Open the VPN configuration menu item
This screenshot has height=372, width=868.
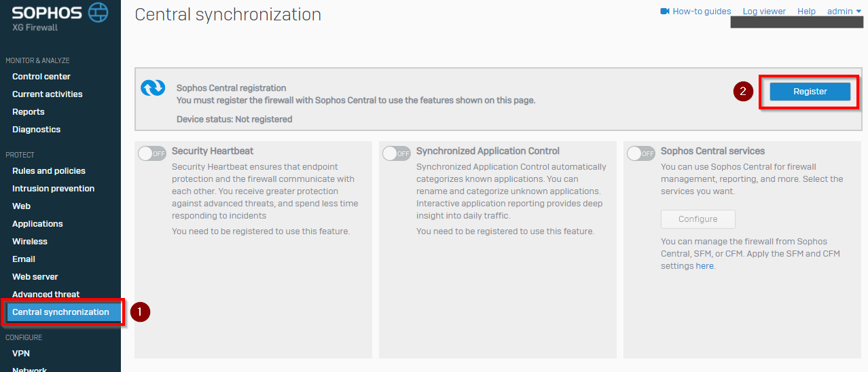(21, 354)
